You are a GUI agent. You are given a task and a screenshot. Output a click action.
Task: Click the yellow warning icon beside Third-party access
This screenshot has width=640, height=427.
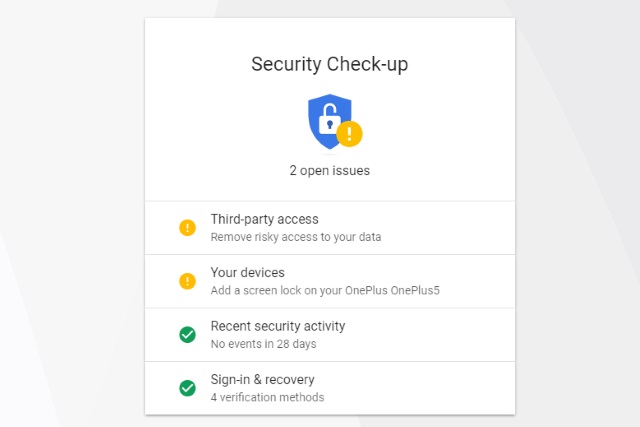pyautogui.click(x=187, y=228)
